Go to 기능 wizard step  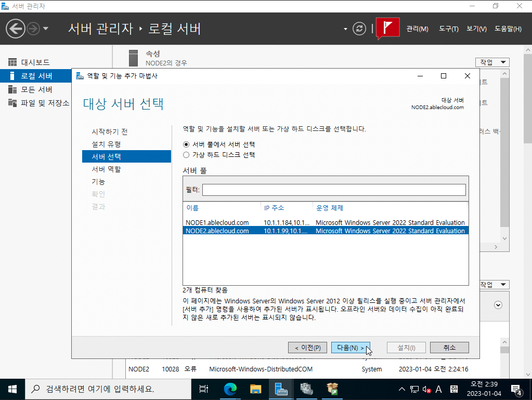tap(98, 182)
